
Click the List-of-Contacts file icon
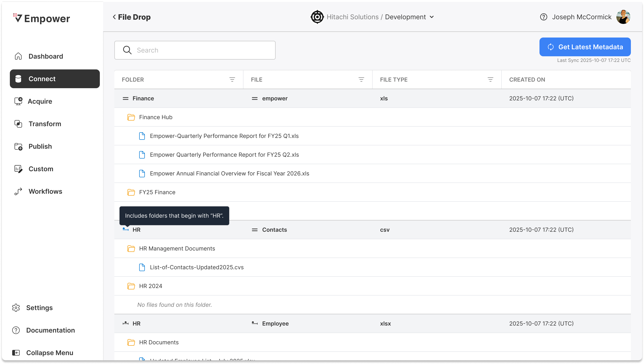pos(142,267)
